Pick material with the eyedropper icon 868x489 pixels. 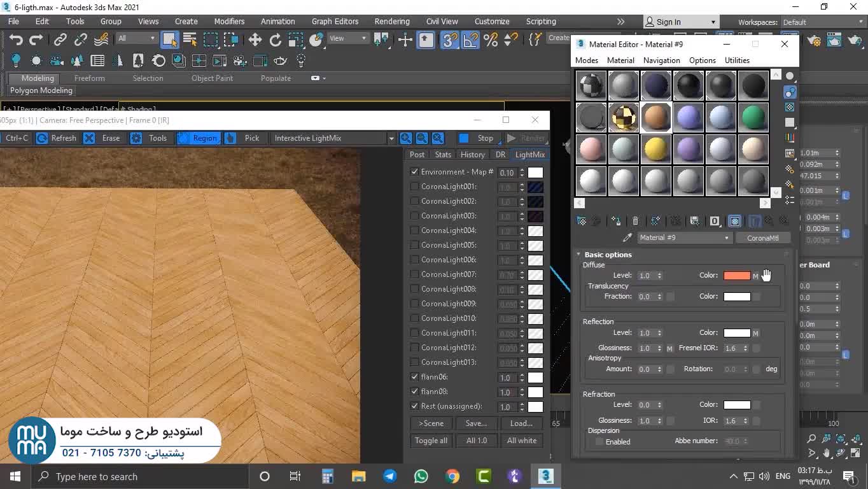(x=627, y=237)
